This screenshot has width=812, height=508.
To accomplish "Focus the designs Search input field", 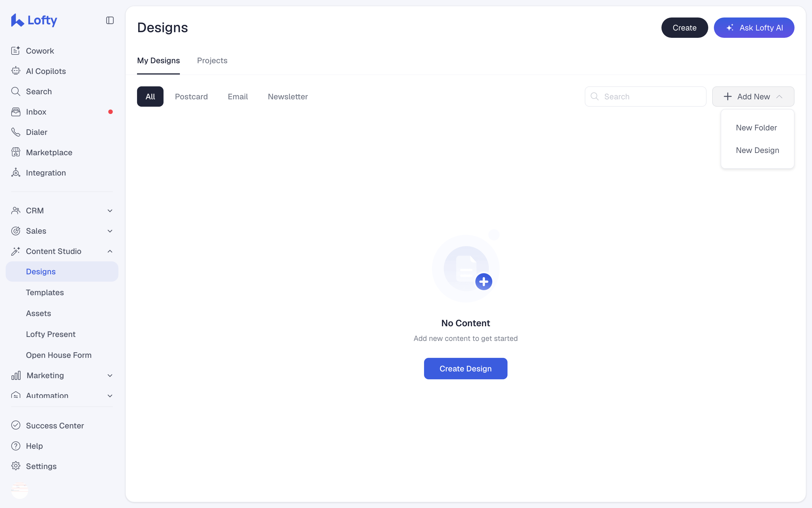I will [x=645, y=97].
